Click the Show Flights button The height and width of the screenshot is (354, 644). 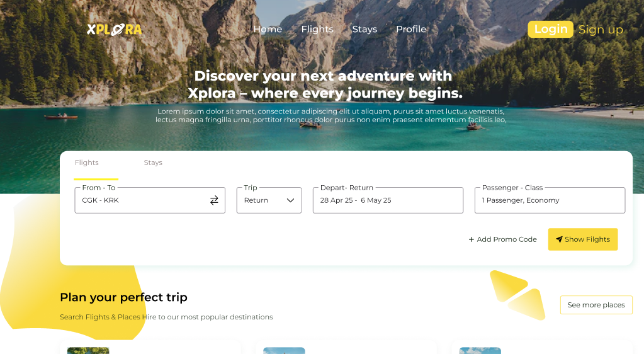(583, 239)
